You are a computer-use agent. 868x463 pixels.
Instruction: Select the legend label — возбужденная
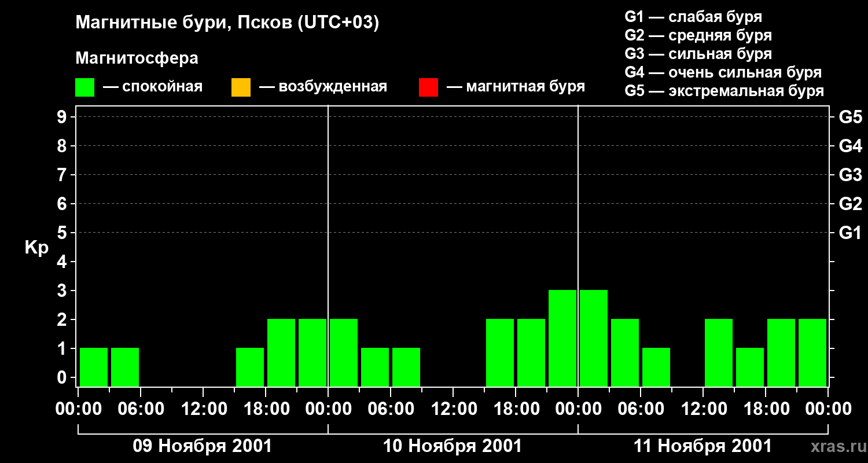[323, 87]
